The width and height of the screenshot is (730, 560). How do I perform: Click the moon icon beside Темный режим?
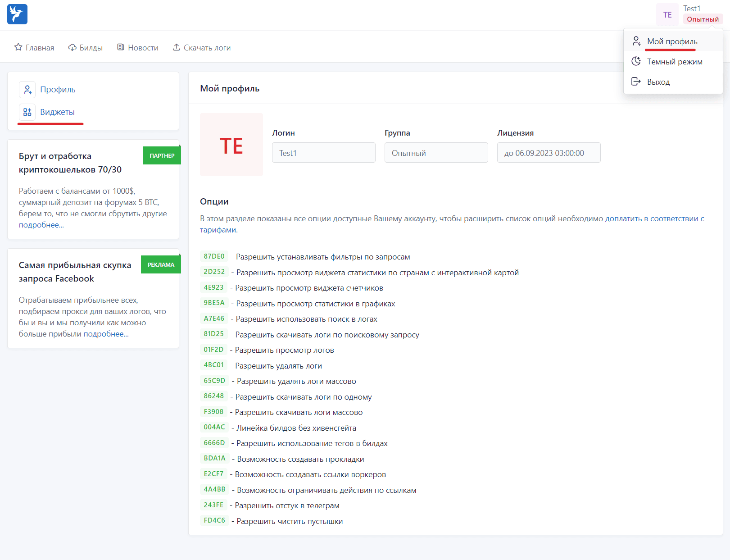[x=636, y=61]
